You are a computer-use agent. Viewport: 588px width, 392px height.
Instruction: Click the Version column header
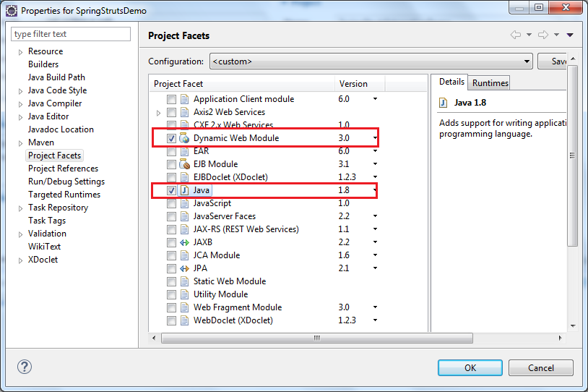(360, 84)
